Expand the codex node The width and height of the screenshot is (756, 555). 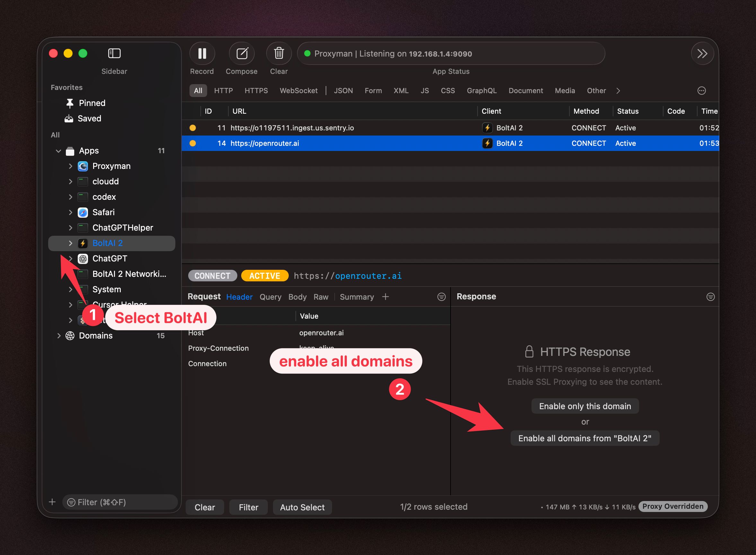point(71,197)
